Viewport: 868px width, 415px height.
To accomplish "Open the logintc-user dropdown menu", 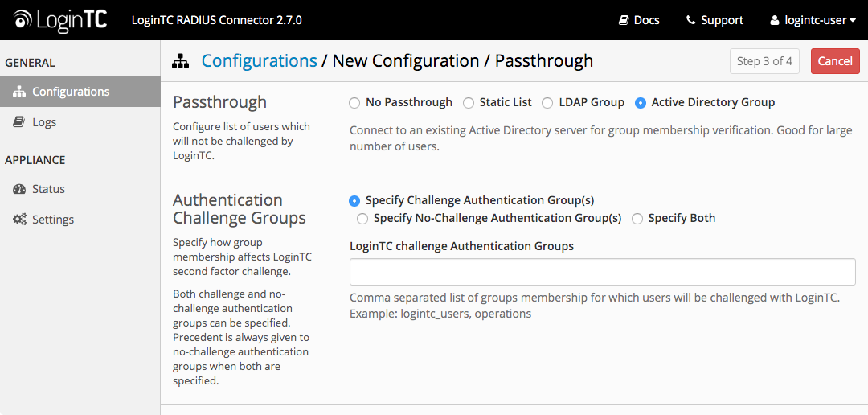I will point(813,20).
